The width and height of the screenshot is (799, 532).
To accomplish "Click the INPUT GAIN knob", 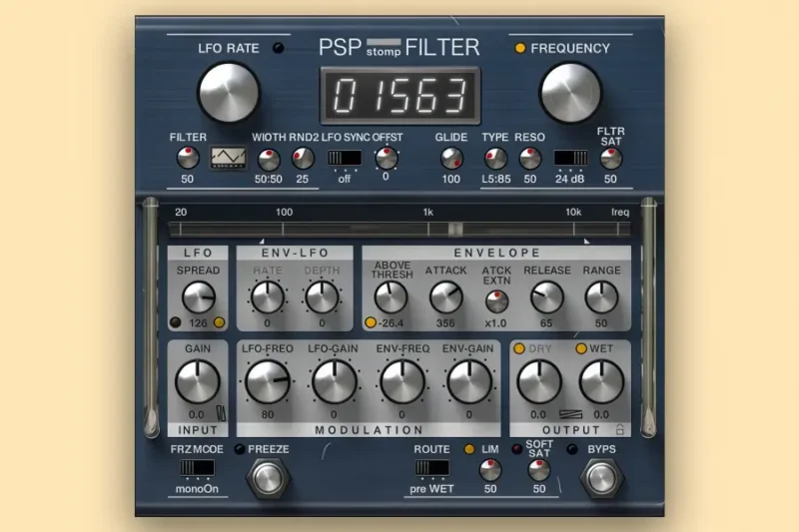I will click(x=198, y=382).
